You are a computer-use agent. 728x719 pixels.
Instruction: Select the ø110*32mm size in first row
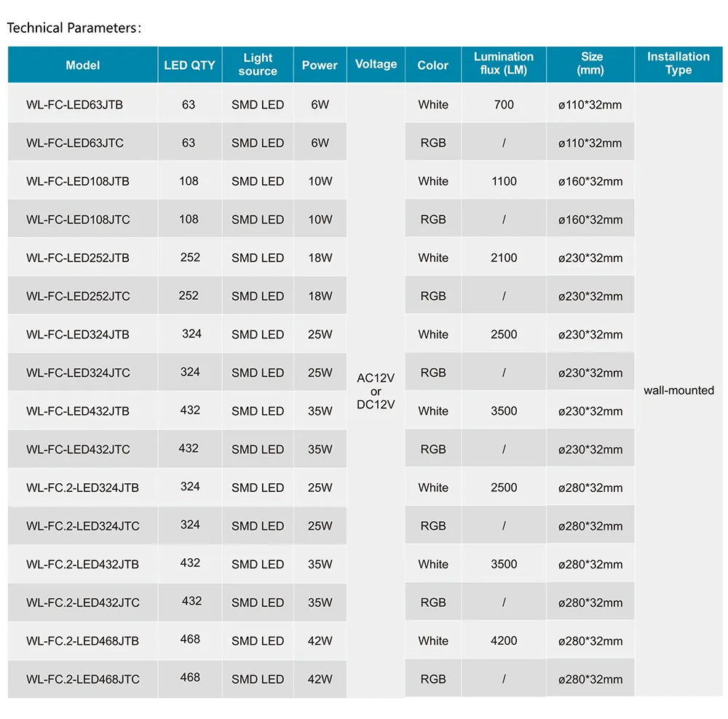(590, 105)
